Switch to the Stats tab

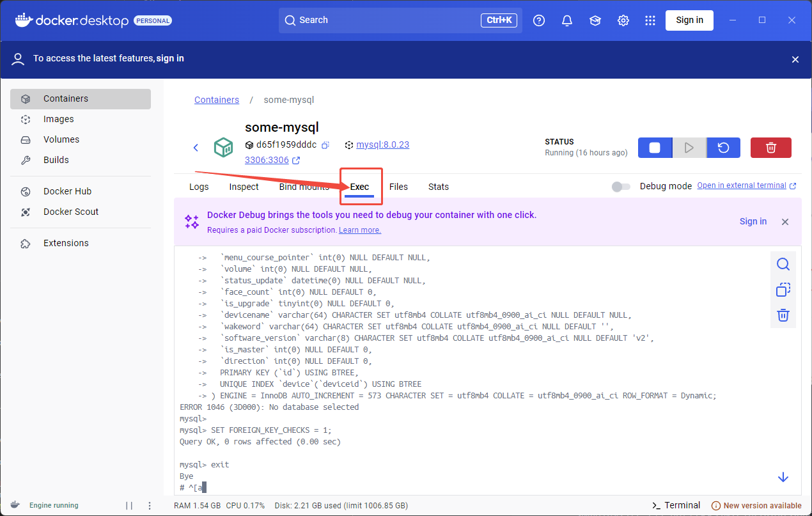(439, 187)
